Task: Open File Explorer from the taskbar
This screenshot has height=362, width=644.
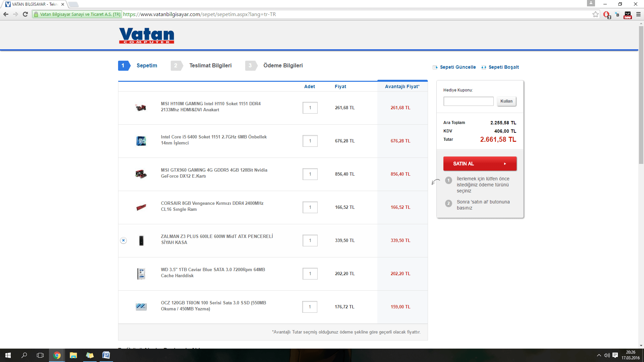Action: tap(73, 355)
